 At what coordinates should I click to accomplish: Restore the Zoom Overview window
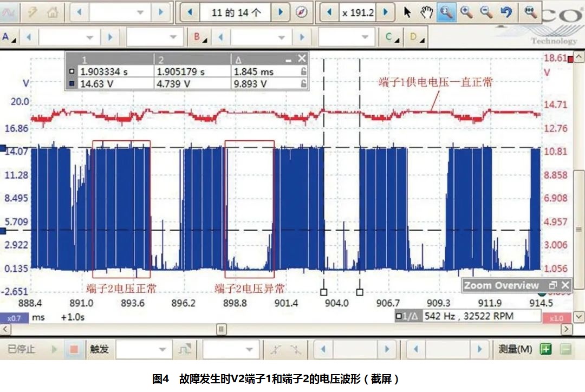coord(553,285)
